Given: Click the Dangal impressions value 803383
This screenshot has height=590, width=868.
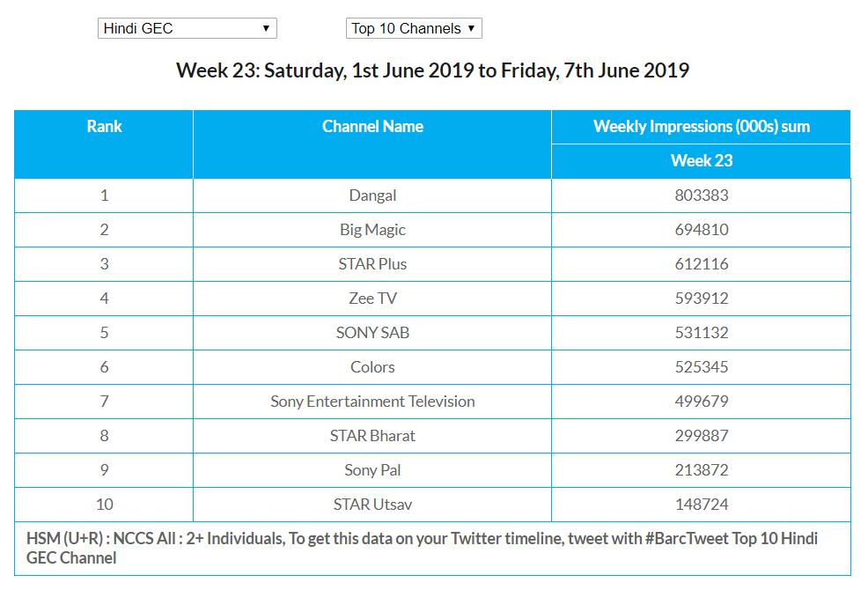Looking at the screenshot, I should [701, 195].
